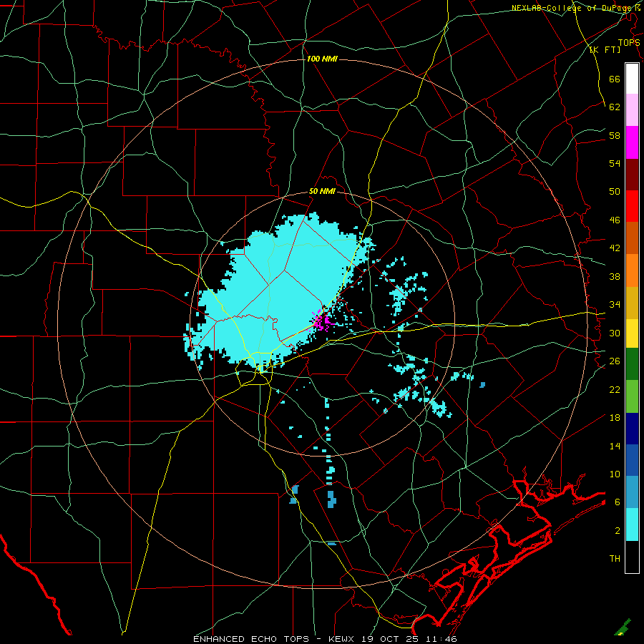Click the TOPS legend title
Viewport: 644px width, 644px height.
(629, 42)
